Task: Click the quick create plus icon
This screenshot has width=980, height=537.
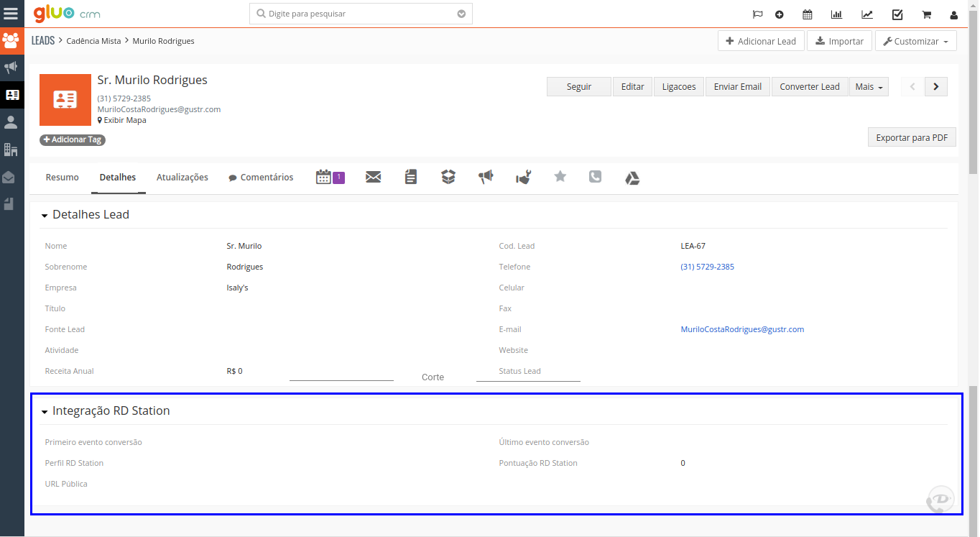Action: 780,14
